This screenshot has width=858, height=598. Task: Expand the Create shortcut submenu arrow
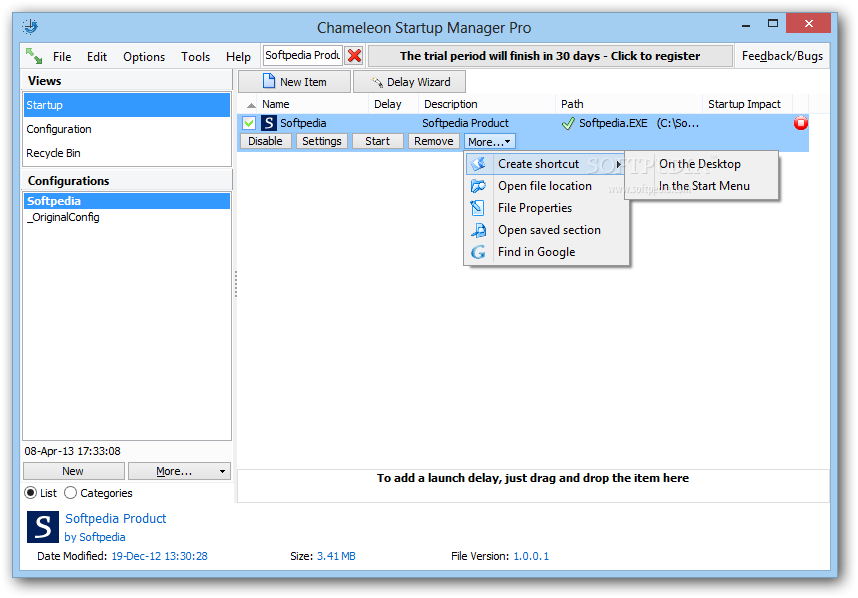click(x=618, y=164)
